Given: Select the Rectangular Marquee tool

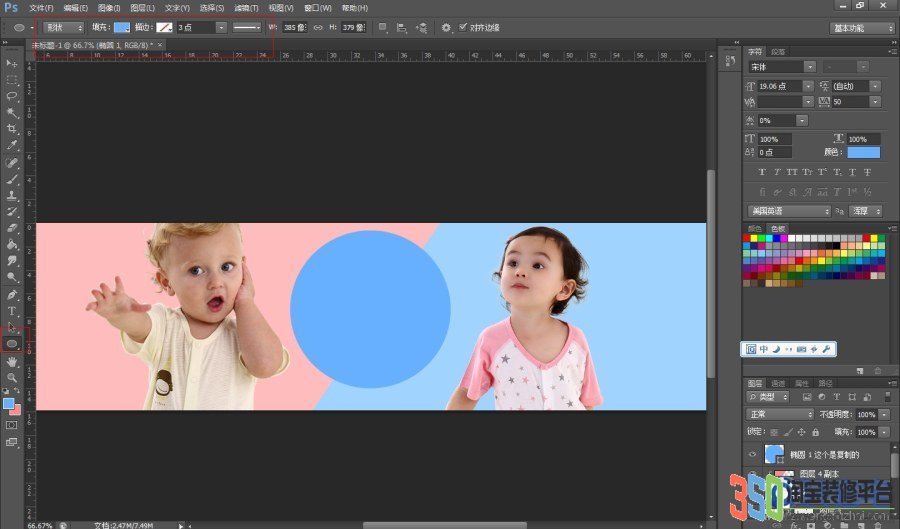Looking at the screenshot, I should (11, 80).
